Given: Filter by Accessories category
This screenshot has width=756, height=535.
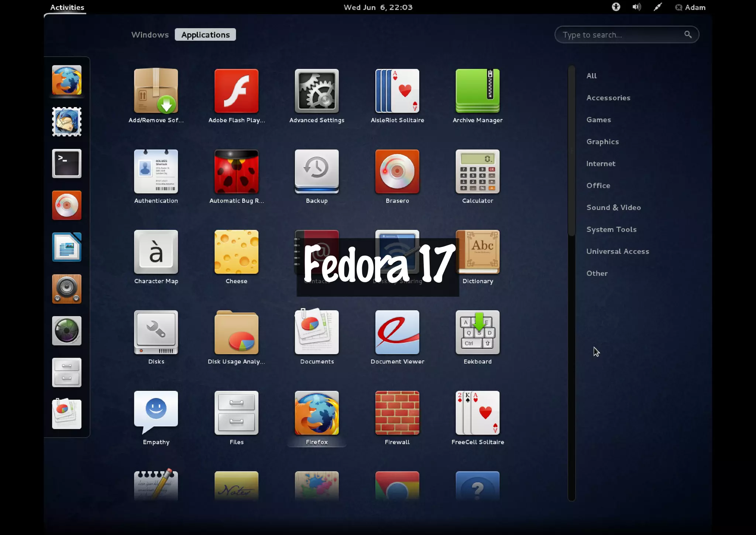Looking at the screenshot, I should [608, 98].
